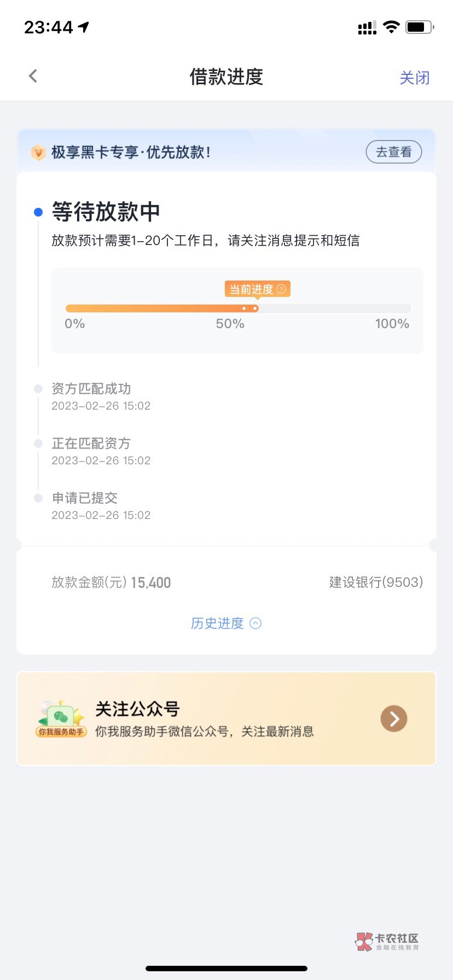Collapse the 历史进度 section

(217, 623)
